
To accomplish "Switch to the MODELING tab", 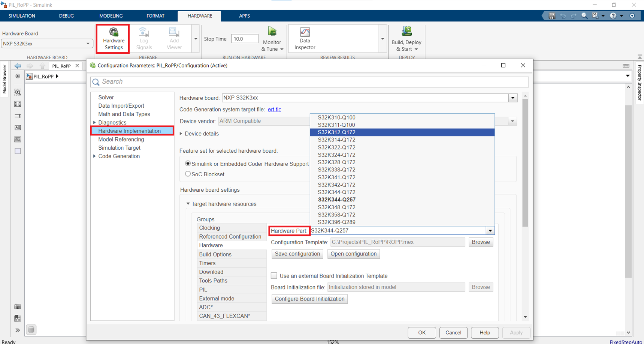I will 111,16.
